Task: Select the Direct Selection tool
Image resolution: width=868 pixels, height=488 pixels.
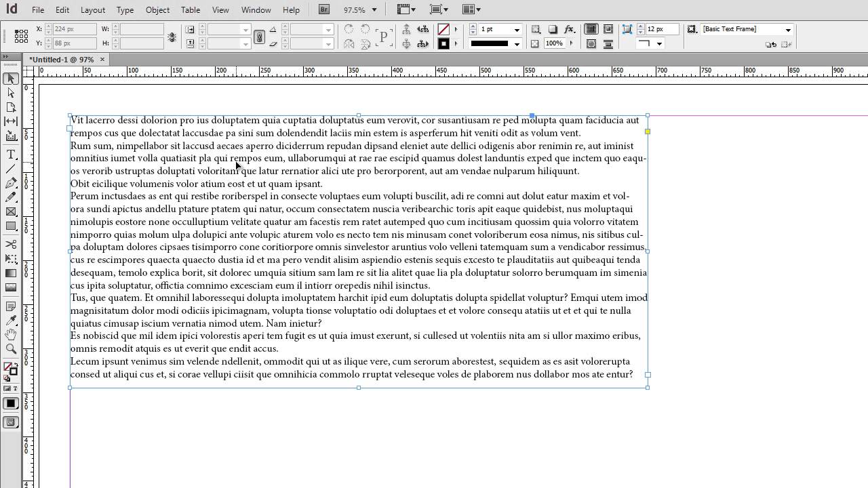Action: pyautogui.click(x=11, y=93)
